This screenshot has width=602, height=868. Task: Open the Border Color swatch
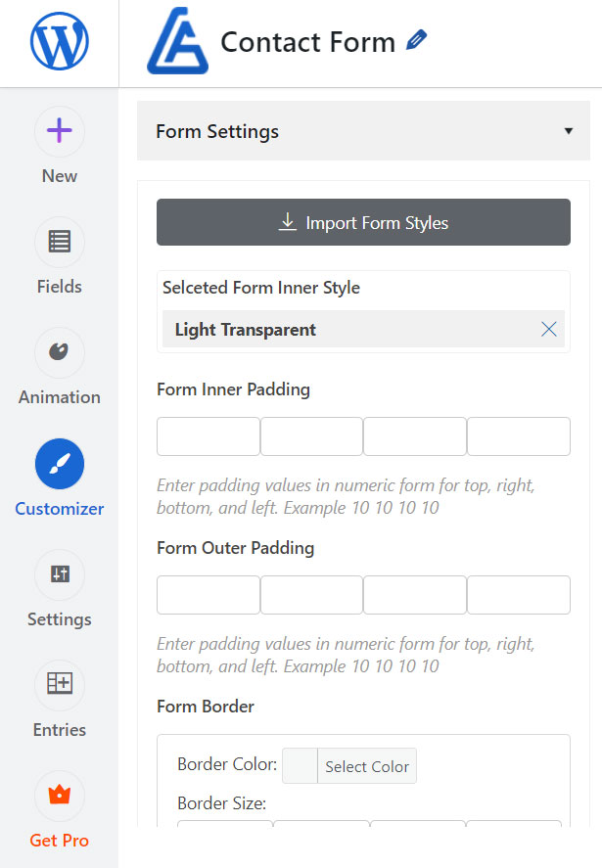[299, 766]
